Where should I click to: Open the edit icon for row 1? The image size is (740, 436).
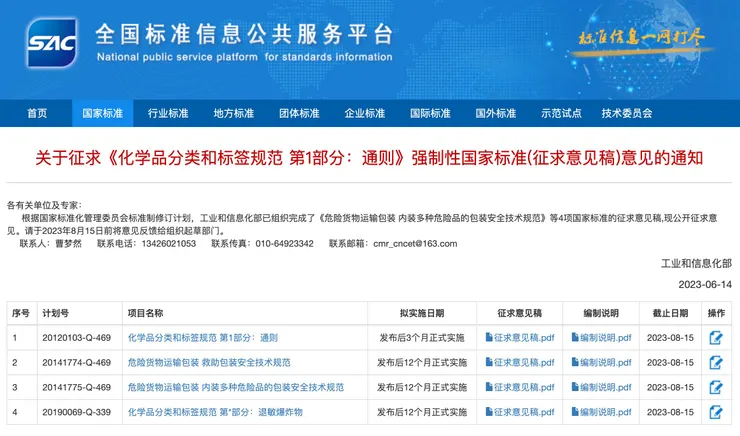coord(716,338)
